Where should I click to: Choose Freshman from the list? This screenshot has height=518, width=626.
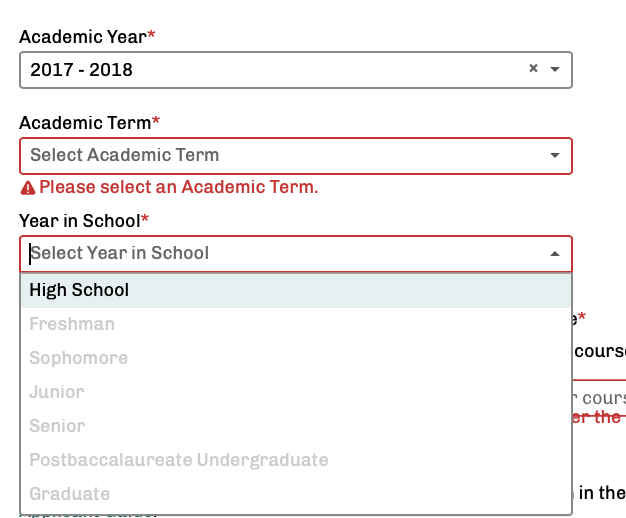pos(296,324)
